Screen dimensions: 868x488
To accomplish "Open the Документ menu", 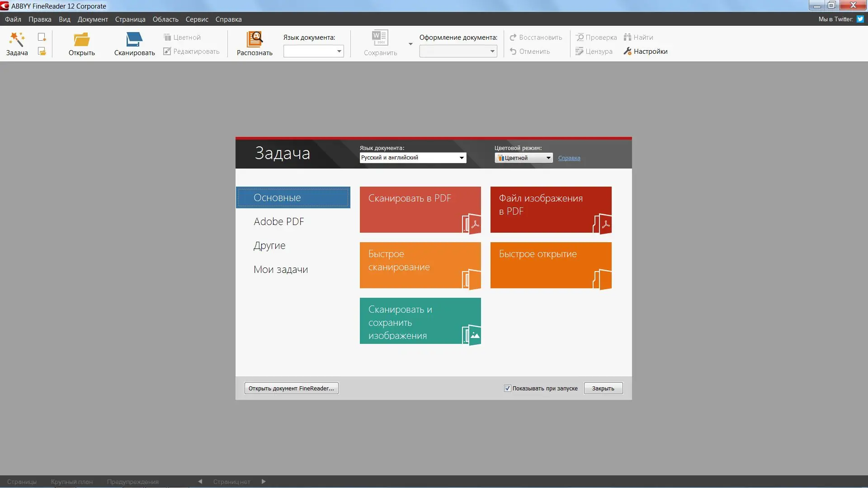I will pos(93,19).
